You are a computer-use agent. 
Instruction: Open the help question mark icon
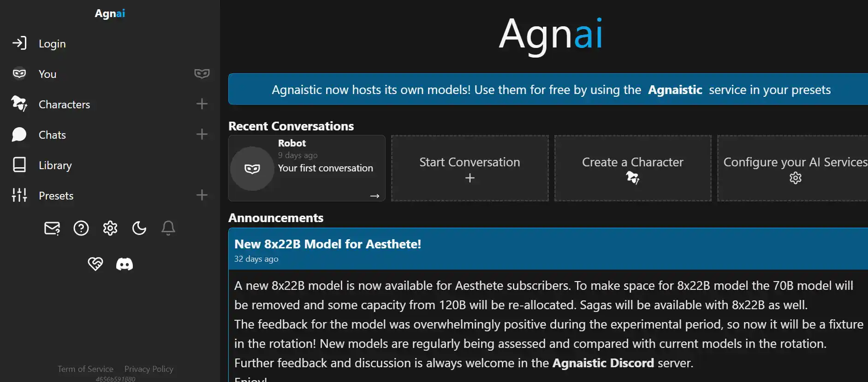coord(81,228)
